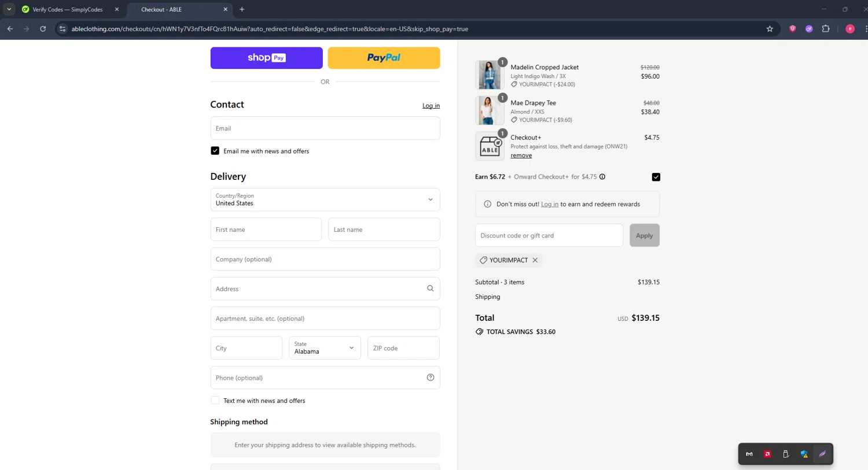Open the tab search dropdown arrow
868x470 pixels.
pyautogui.click(x=9, y=9)
